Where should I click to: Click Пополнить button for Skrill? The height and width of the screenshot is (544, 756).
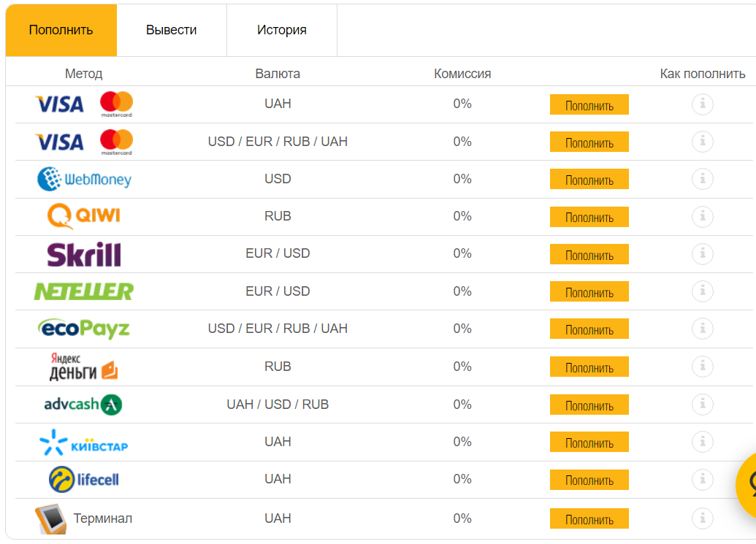coord(589,254)
